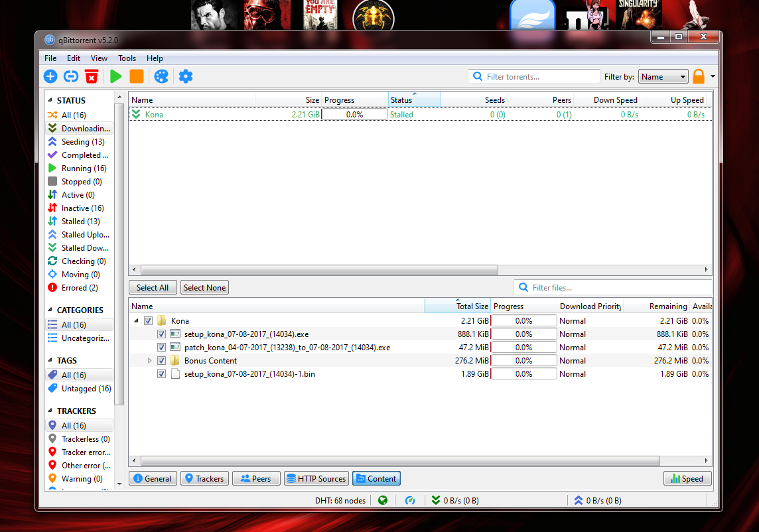Viewport: 759px width, 532px height.
Task: Collapse the TAGS sidebar section
Action: [x=50, y=360]
